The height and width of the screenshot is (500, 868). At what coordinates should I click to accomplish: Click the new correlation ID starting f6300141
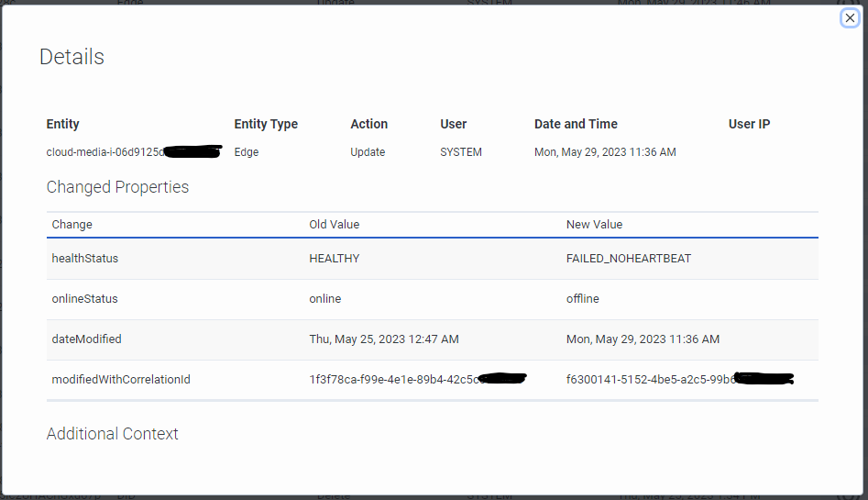[651, 380]
